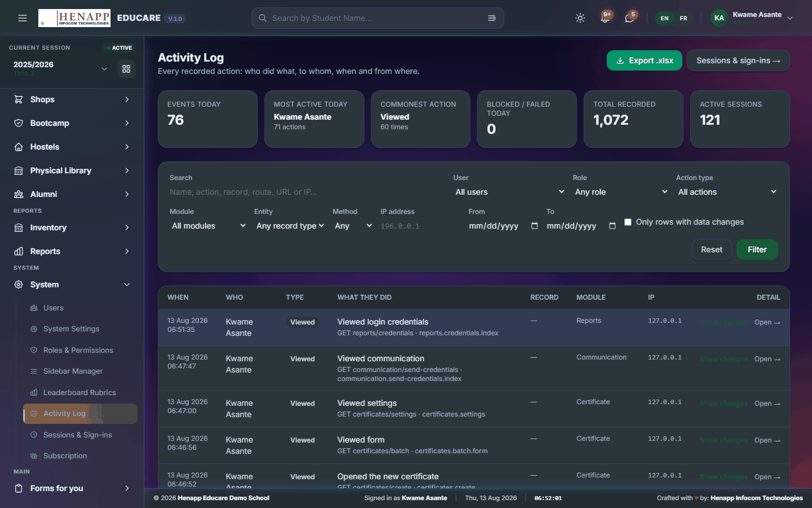Click the Leaderboard Rubrics icon
The width and height of the screenshot is (812, 508).
(34, 393)
